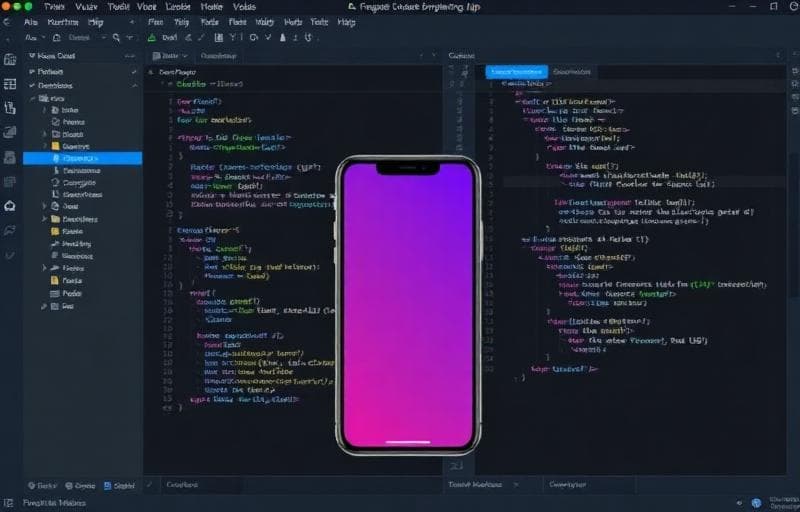The image size is (800, 512).
Task: Open the bright cloud icon in left activity bar
Action: point(10,206)
